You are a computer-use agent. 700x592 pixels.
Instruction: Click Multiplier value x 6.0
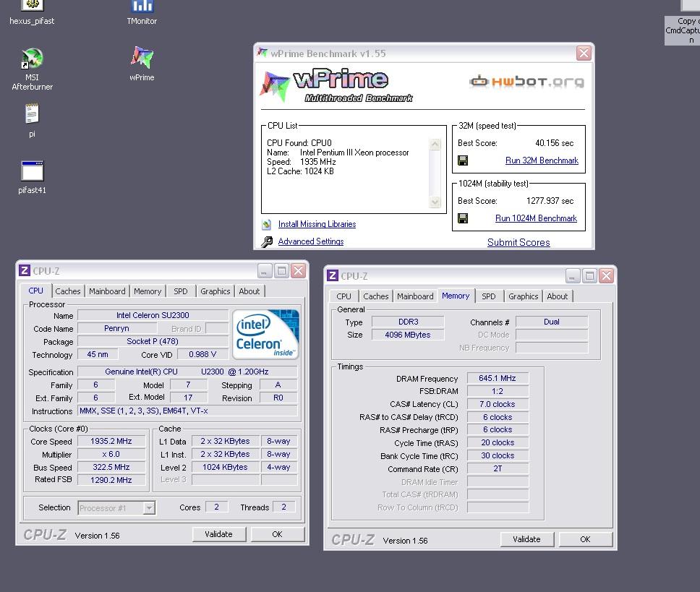[x=111, y=454]
